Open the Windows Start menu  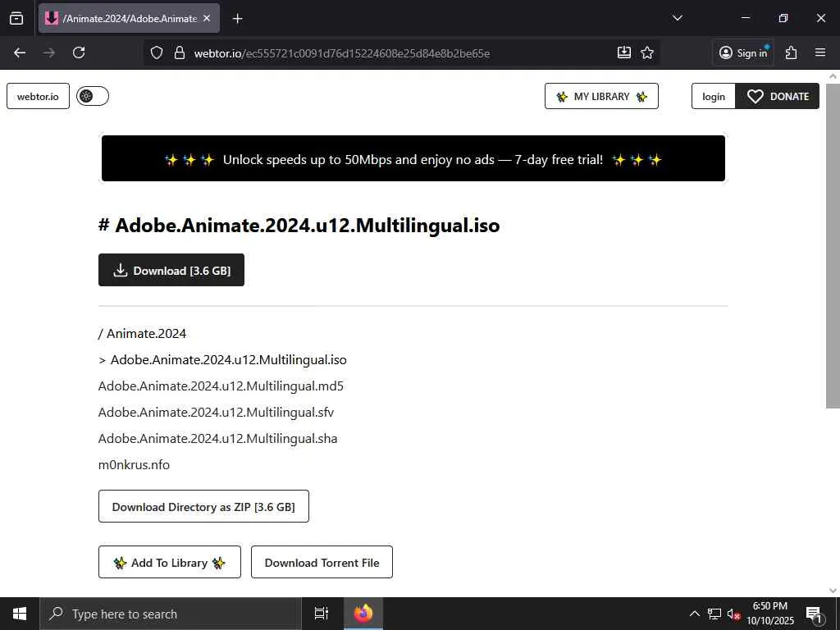tap(20, 614)
